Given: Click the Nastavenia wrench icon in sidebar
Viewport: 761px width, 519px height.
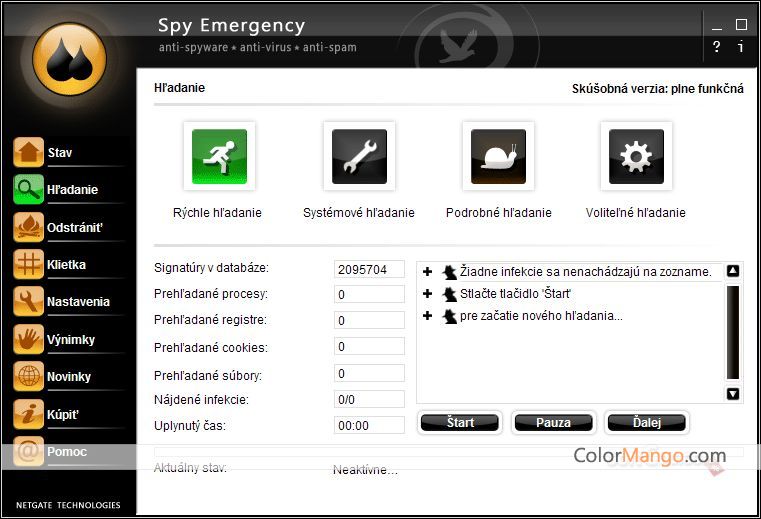Looking at the screenshot, I should tap(28, 301).
